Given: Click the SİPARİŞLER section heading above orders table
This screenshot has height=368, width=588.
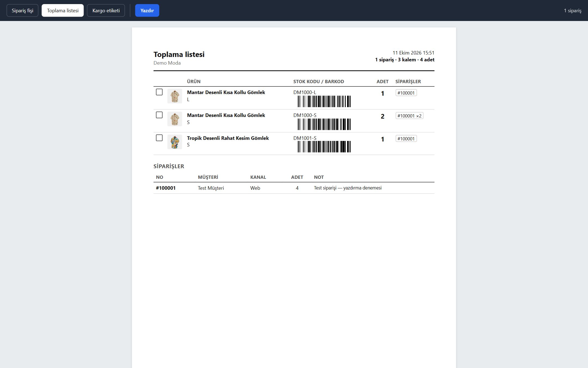Looking at the screenshot, I should coord(169,166).
